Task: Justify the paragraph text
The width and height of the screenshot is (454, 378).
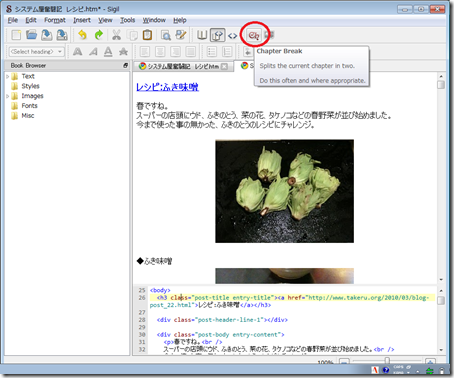Action: (191, 52)
